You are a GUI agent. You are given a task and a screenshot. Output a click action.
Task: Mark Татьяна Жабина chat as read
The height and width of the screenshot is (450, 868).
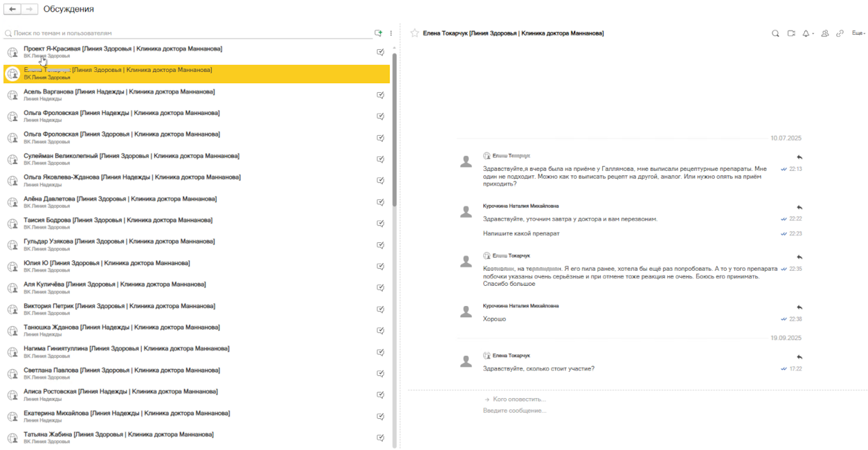381,438
